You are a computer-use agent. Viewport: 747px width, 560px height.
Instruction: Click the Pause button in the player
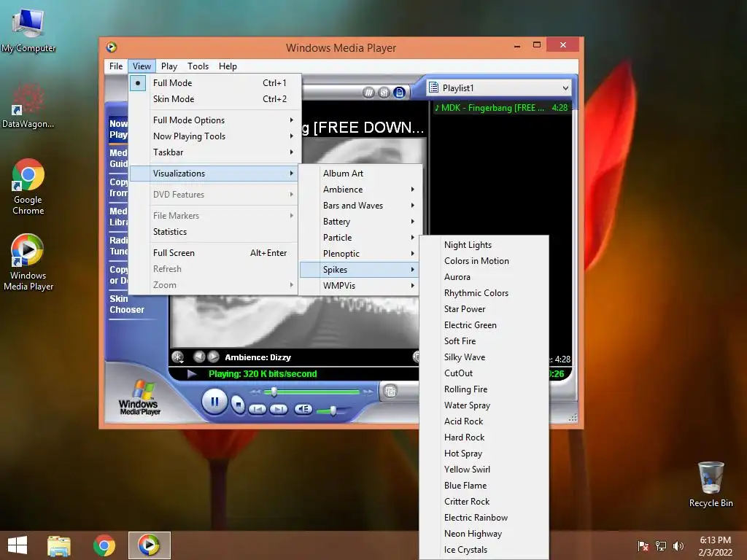(214, 402)
